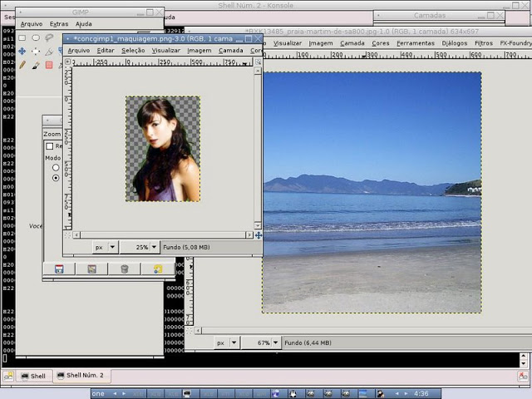Open Filtros menu in praia window
The height and width of the screenshot is (399, 532).
tap(484, 43)
